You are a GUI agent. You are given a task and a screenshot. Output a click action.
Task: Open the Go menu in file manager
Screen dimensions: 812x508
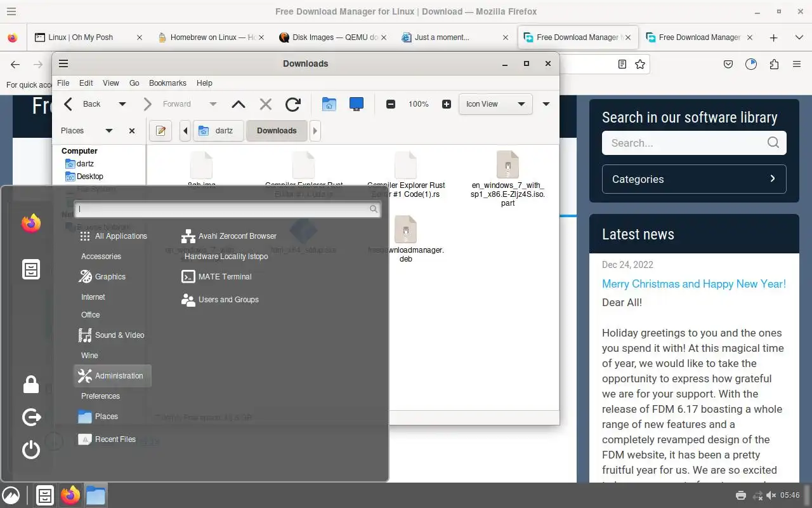pyautogui.click(x=134, y=83)
